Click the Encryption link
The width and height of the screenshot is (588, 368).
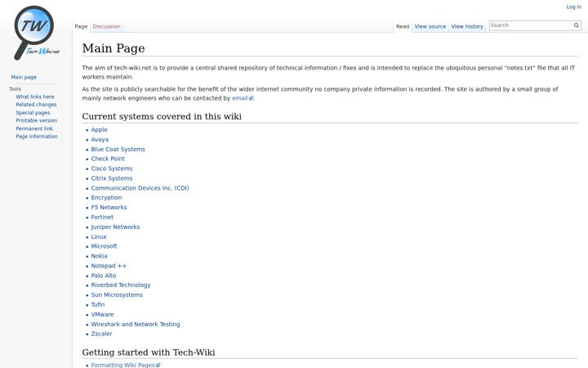[x=106, y=198]
